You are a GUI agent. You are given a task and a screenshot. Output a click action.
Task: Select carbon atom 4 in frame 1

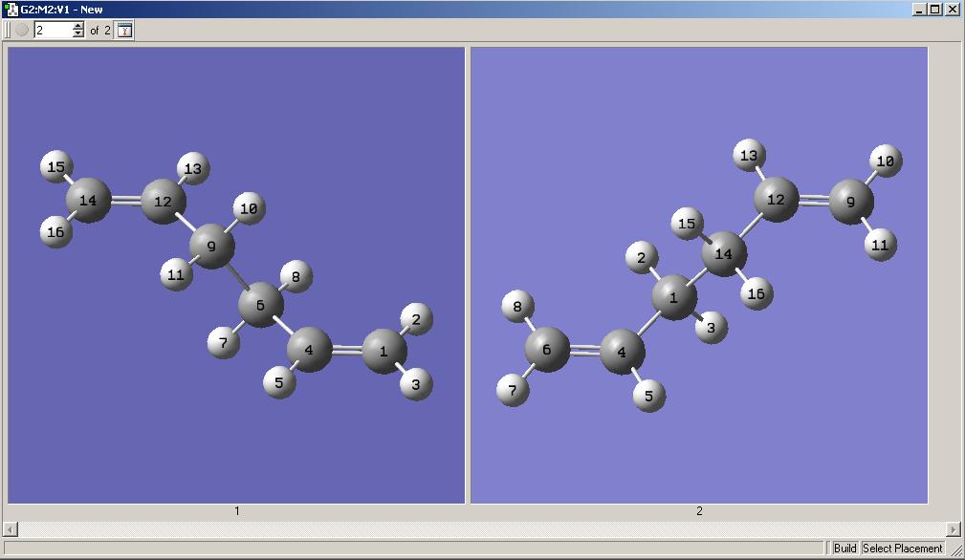(x=309, y=350)
